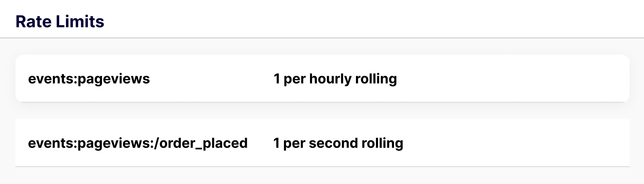
Task: Click the word "Rate" in the page title
Action: pos(34,22)
